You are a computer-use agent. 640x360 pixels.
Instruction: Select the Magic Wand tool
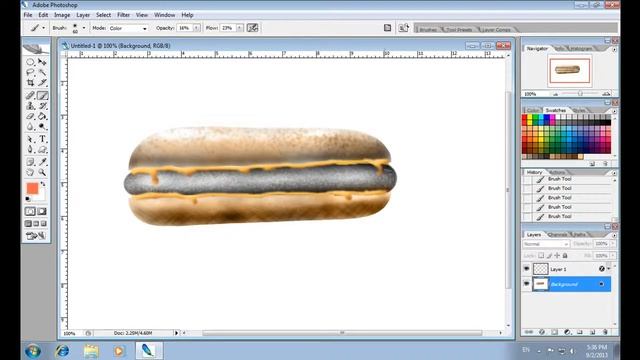[42, 72]
